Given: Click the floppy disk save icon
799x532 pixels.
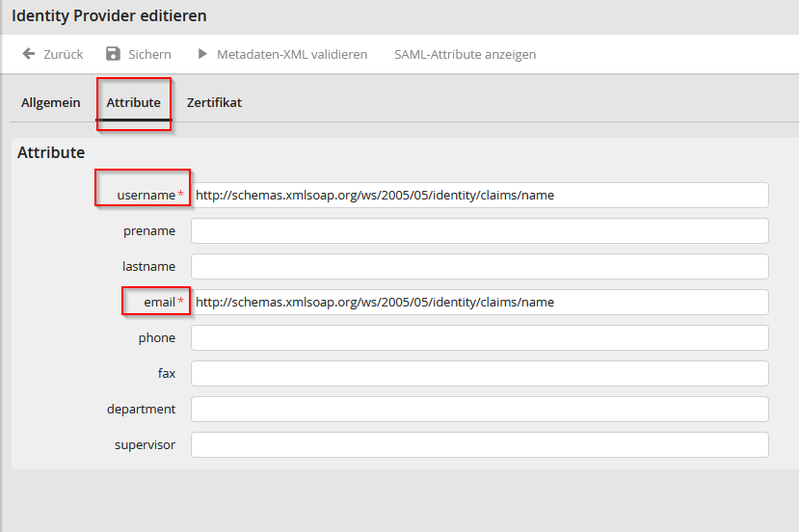Looking at the screenshot, I should [x=113, y=54].
